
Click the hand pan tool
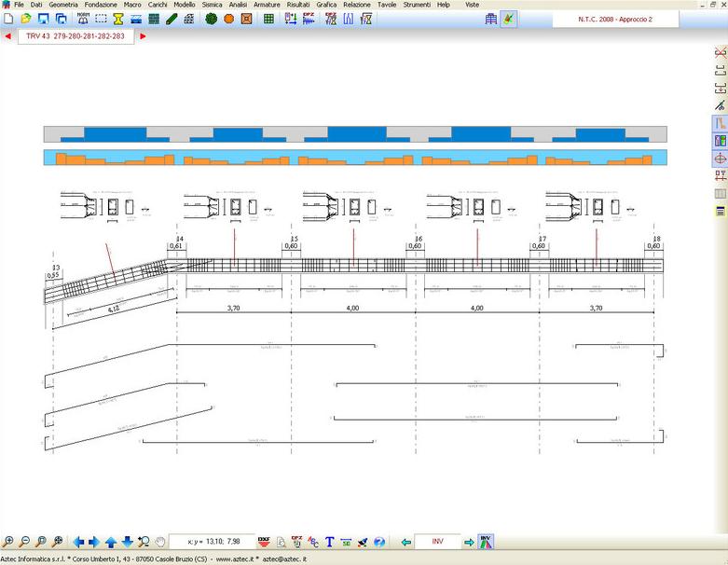(x=160, y=541)
